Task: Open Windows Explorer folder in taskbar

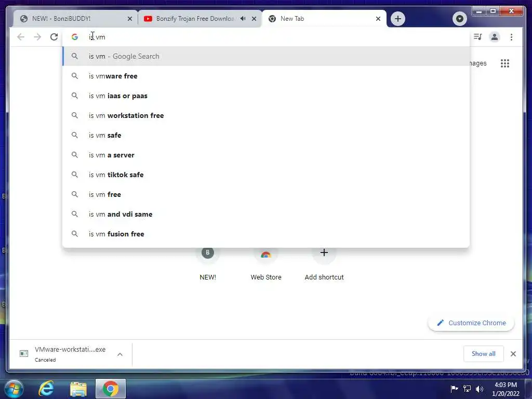Action: tap(78, 389)
